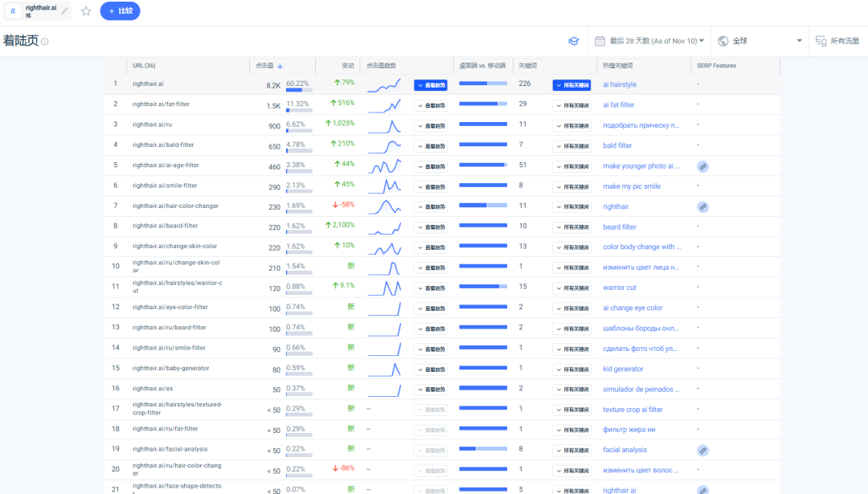Expand all keywords for righthair.ai row

571,85
